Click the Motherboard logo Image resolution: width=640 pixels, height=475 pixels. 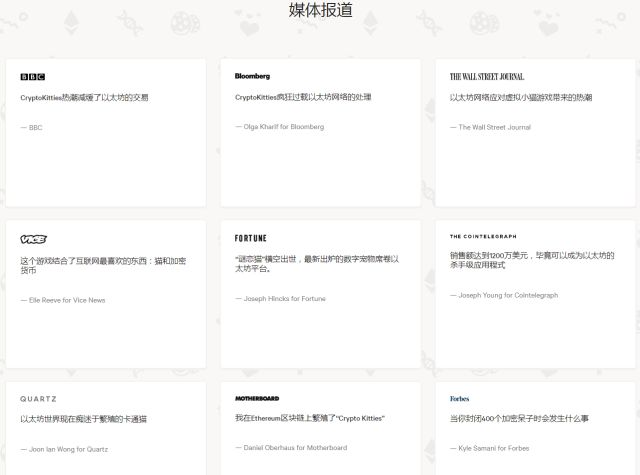tap(257, 398)
